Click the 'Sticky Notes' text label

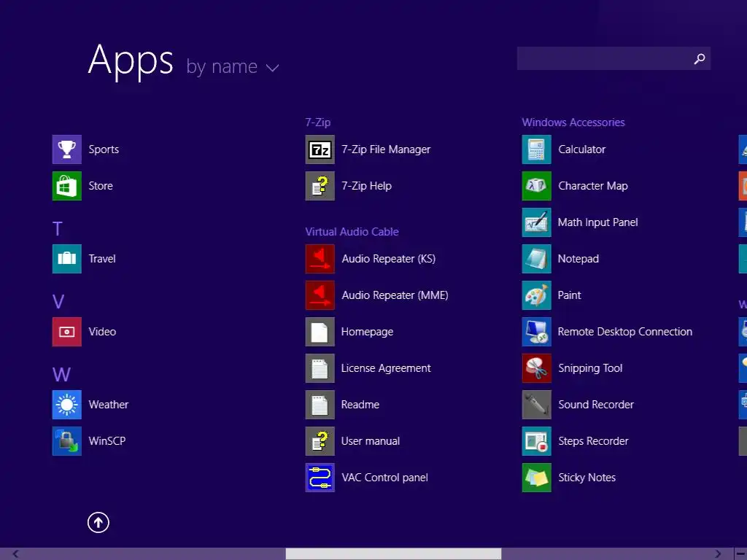[587, 478]
